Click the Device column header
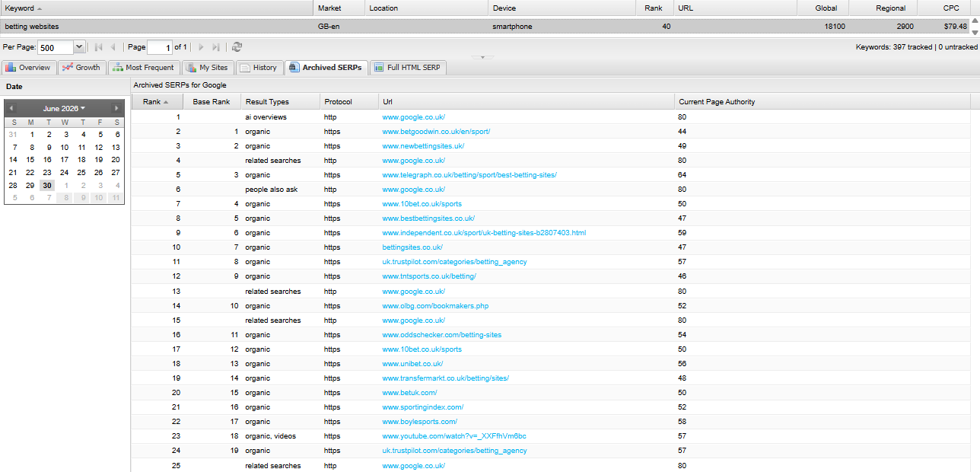 tap(562, 8)
